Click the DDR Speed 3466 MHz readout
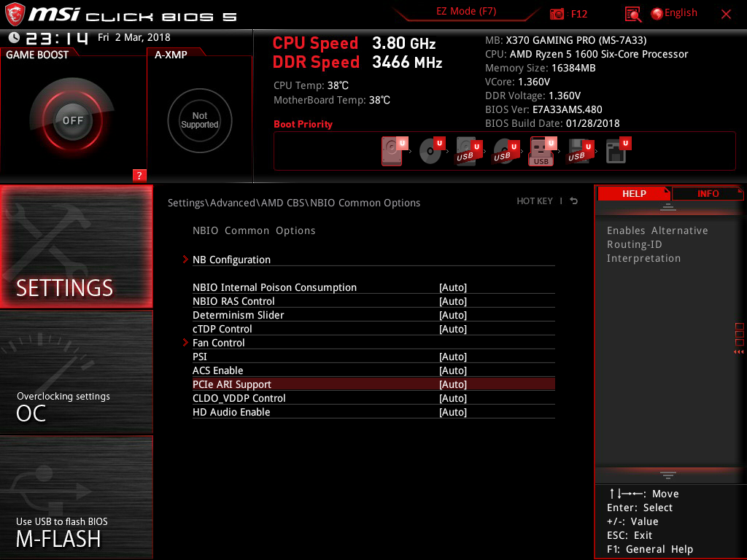Viewport: 747px width, 560px height. coord(357,63)
